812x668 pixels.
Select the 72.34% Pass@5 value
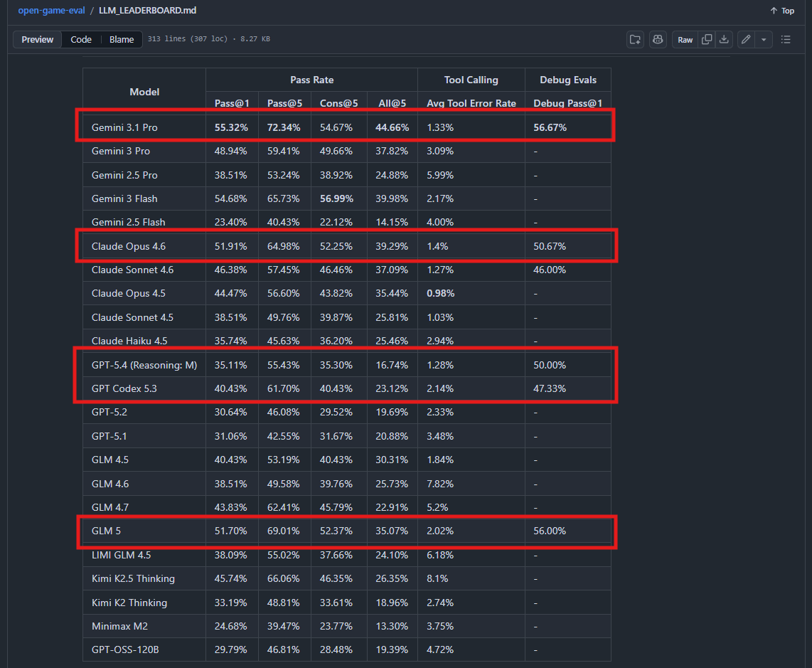point(284,127)
